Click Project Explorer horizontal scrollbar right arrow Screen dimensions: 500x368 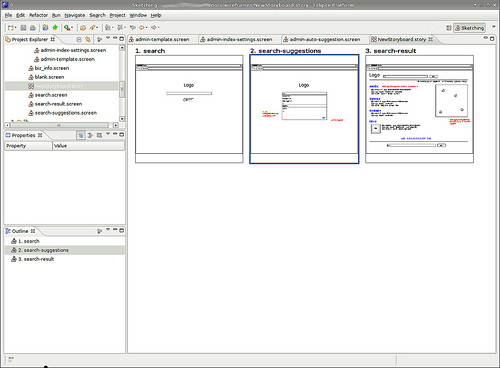coord(116,125)
